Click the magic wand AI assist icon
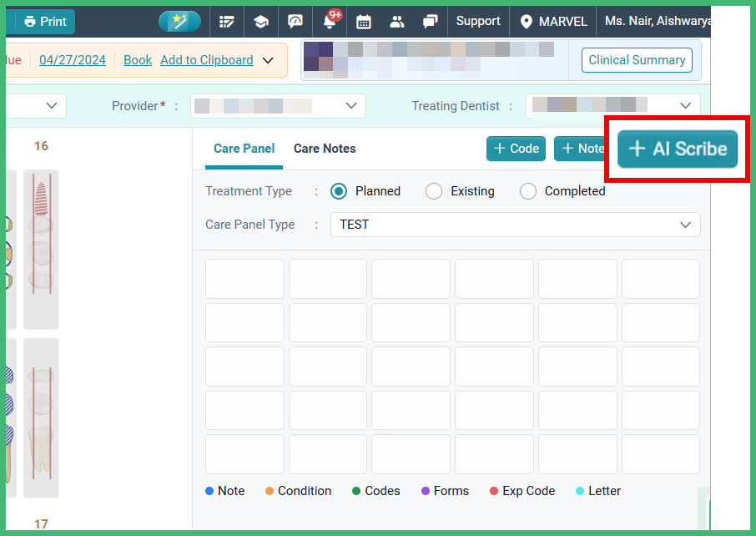Screen dimensions: 756x536 [179, 21]
